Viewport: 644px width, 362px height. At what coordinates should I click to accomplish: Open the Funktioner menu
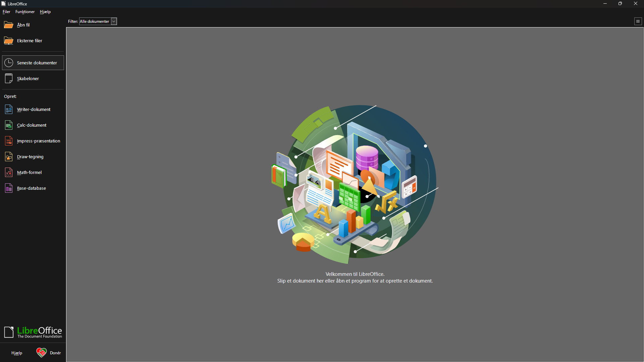[x=25, y=12]
